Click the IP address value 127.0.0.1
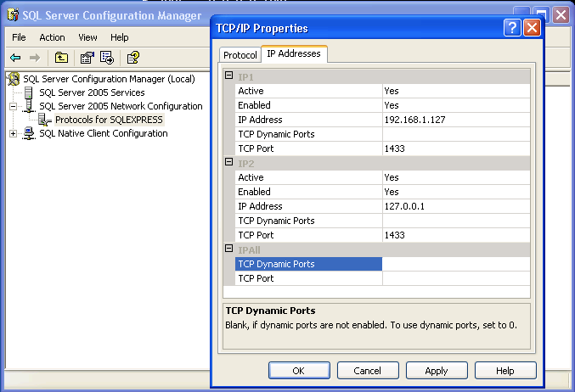 point(456,206)
